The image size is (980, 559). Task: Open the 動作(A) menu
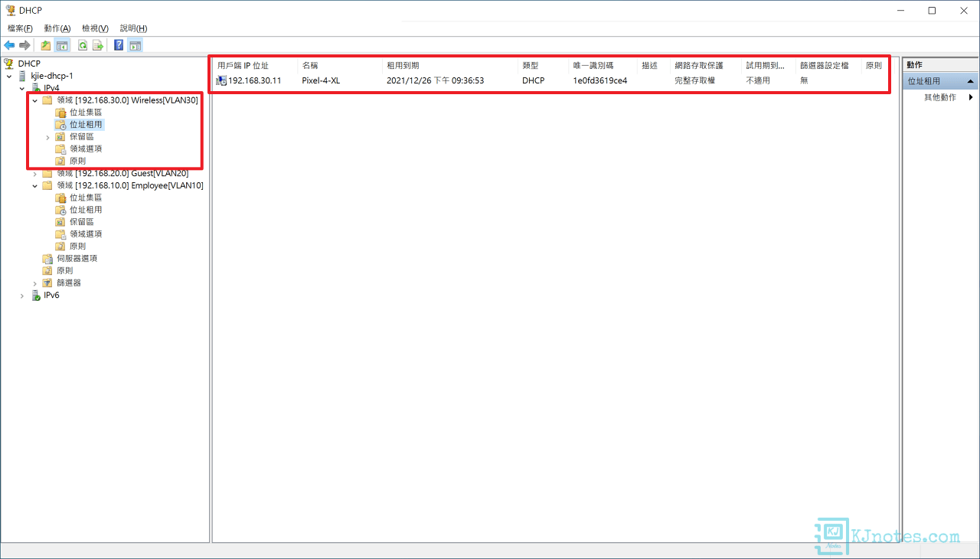(57, 28)
